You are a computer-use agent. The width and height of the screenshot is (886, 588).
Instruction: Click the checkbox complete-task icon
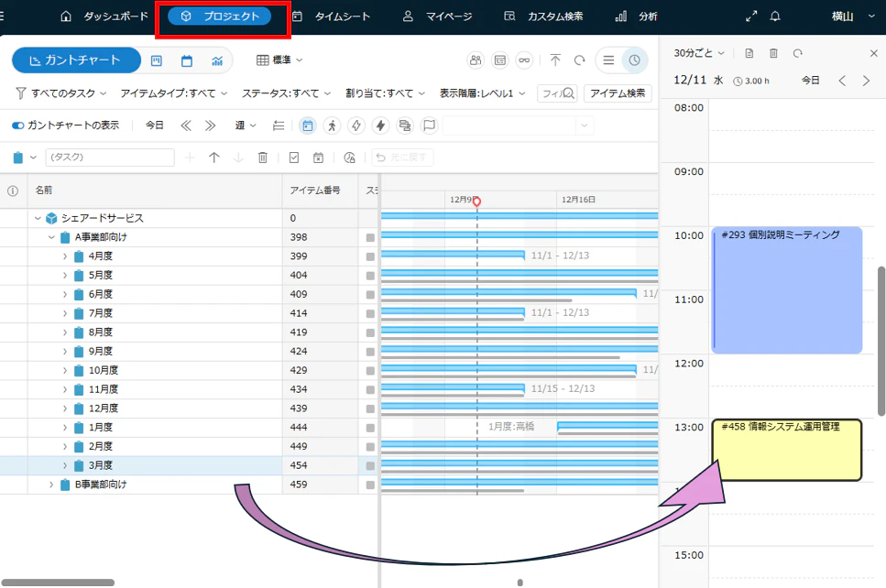[x=294, y=158]
